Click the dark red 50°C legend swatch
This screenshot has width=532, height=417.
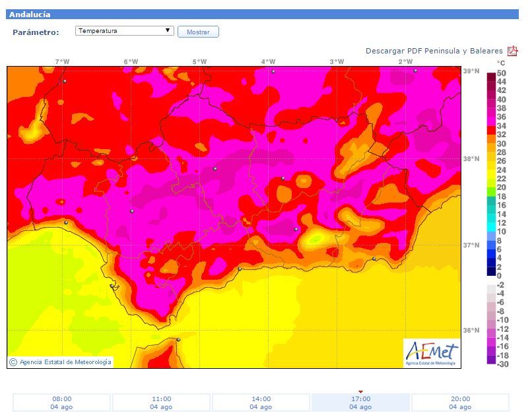[x=491, y=75]
